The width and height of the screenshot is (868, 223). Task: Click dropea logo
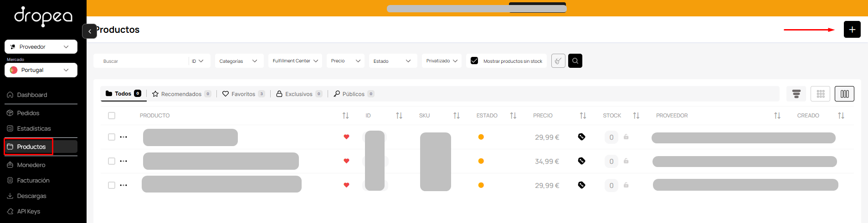click(x=43, y=16)
